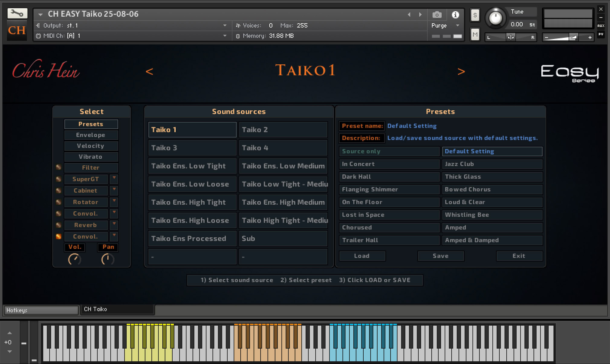
Task: Select the Sub sound source
Action: [x=283, y=239]
